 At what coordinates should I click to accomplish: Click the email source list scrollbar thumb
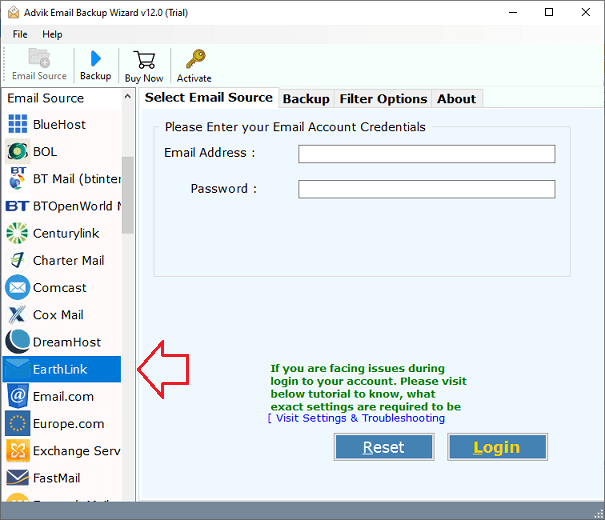click(128, 195)
